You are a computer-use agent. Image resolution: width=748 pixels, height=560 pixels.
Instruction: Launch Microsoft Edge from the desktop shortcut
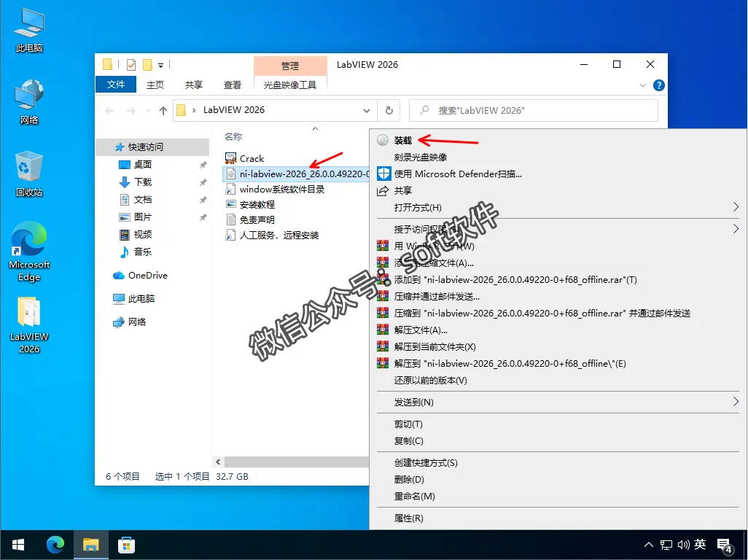point(29,252)
